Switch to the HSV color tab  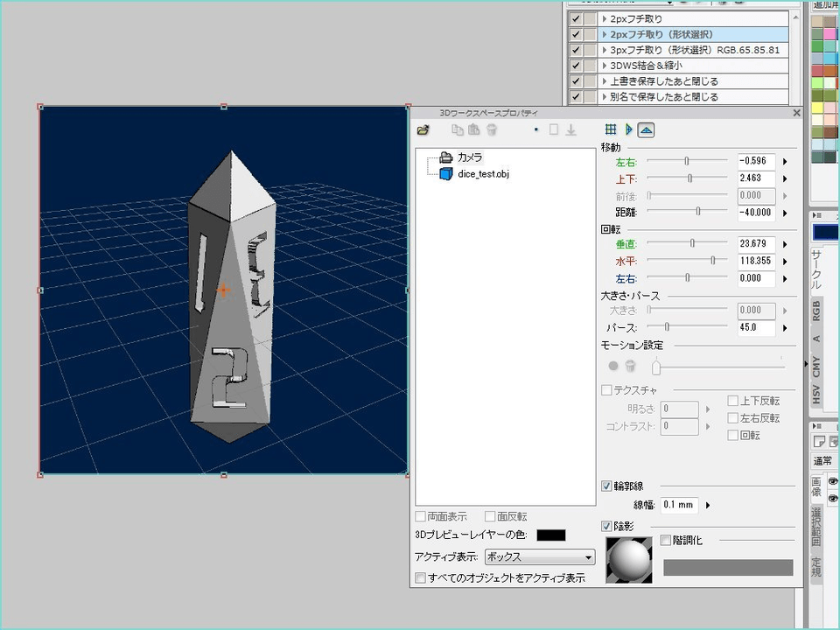[816, 393]
